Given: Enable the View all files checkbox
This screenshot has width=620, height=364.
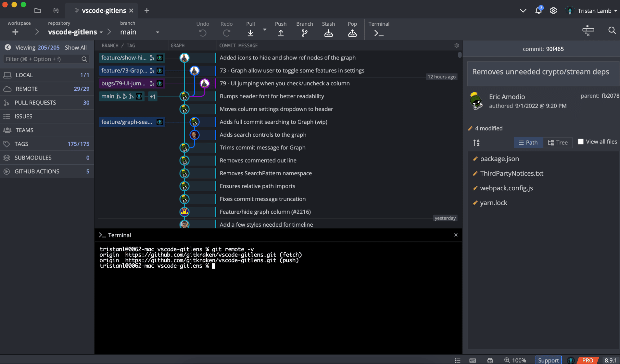Looking at the screenshot, I should (581, 142).
